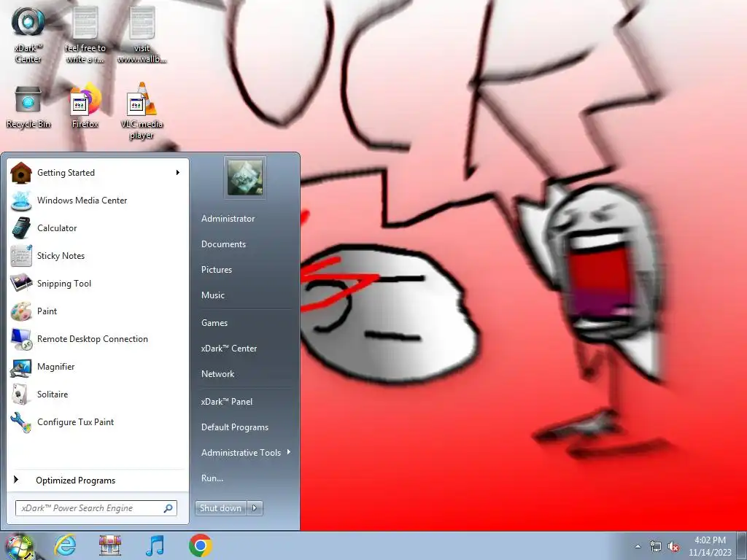Screen dimensions: 747x560
Task: Open Documents from the Start menu
Action: (223, 244)
